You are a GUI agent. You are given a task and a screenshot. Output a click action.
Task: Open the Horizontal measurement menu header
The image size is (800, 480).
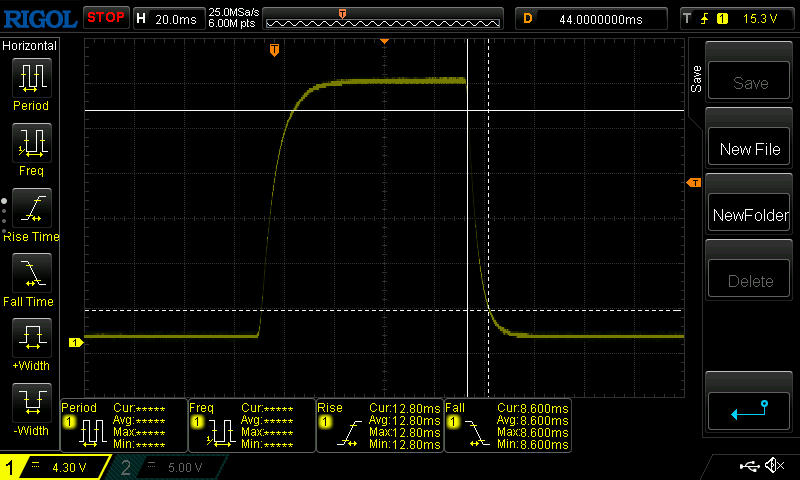[30, 46]
